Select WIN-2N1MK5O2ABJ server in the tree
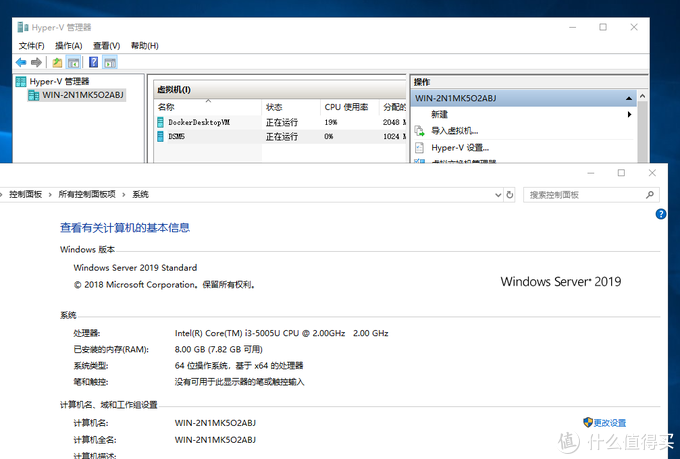This screenshot has height=459, width=680. (76, 95)
